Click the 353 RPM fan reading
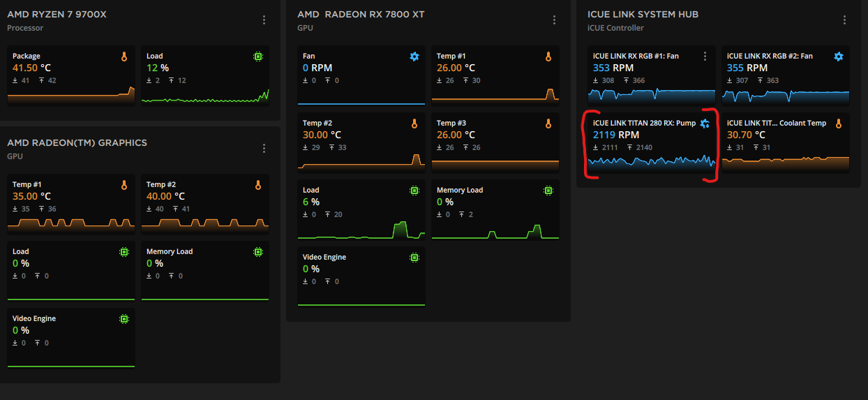Screen dimensions: 868x400 [x=613, y=68]
